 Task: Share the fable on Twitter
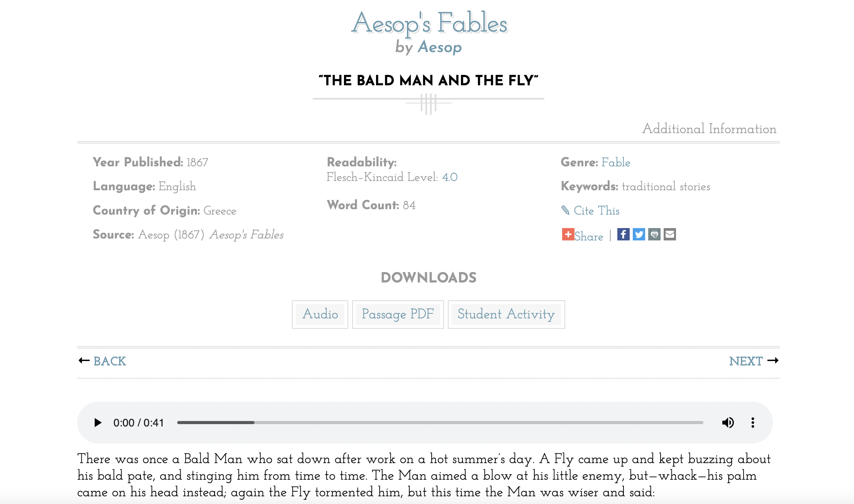click(x=639, y=234)
